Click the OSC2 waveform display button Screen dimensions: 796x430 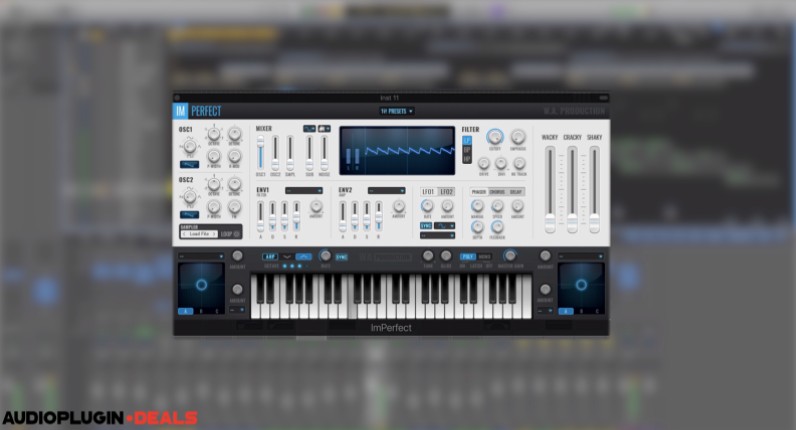(x=189, y=214)
